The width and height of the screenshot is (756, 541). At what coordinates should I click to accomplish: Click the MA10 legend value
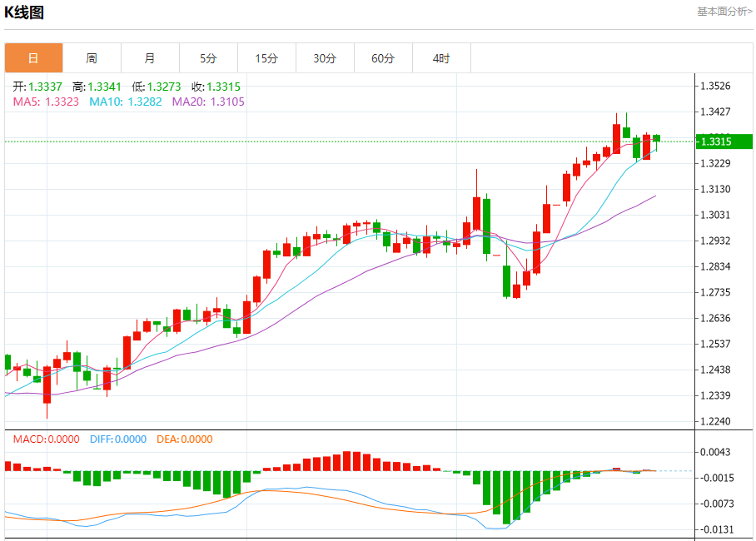click(x=126, y=102)
